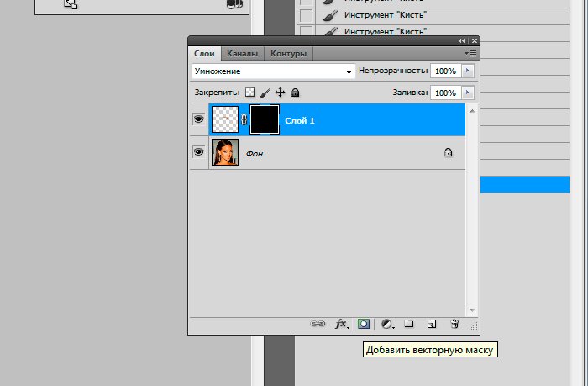588x386 pixels.
Task: Toggle visibility of the Фон layer
Action: click(199, 152)
